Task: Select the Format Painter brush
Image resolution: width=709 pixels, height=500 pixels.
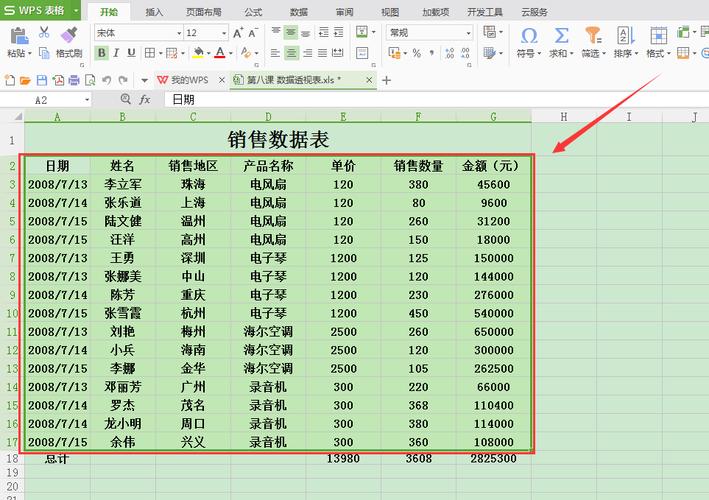Action: click(69, 35)
